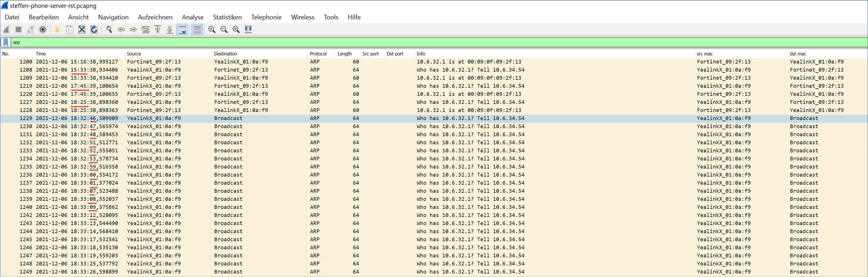Screen dimensions: 868x277
Task: Toggle auto-scroll during live capture
Action: (x=182, y=30)
